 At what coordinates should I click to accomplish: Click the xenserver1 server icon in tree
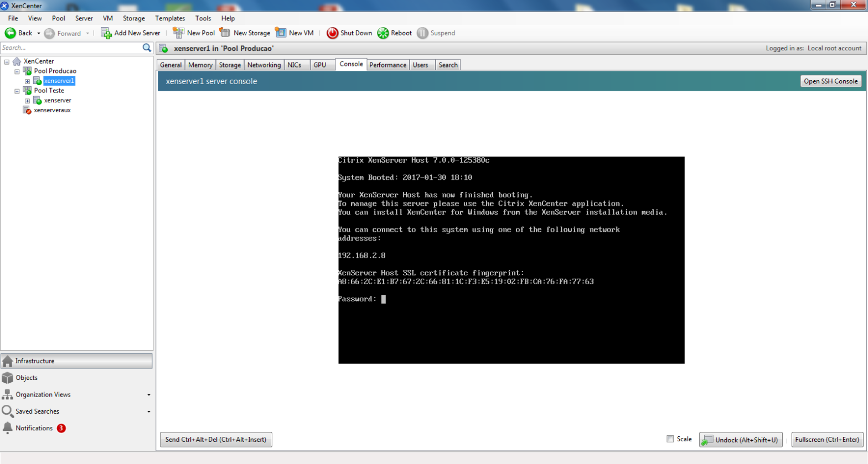click(37, 81)
